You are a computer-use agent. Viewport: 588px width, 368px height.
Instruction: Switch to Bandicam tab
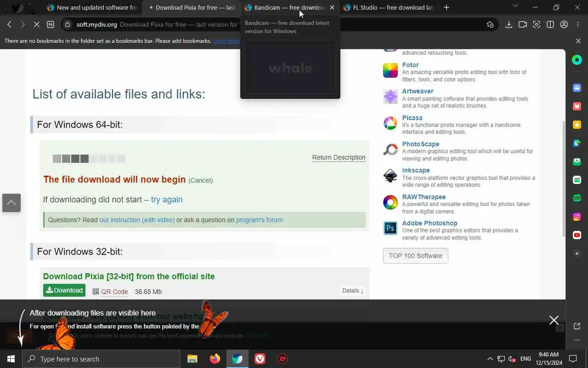[x=285, y=7]
